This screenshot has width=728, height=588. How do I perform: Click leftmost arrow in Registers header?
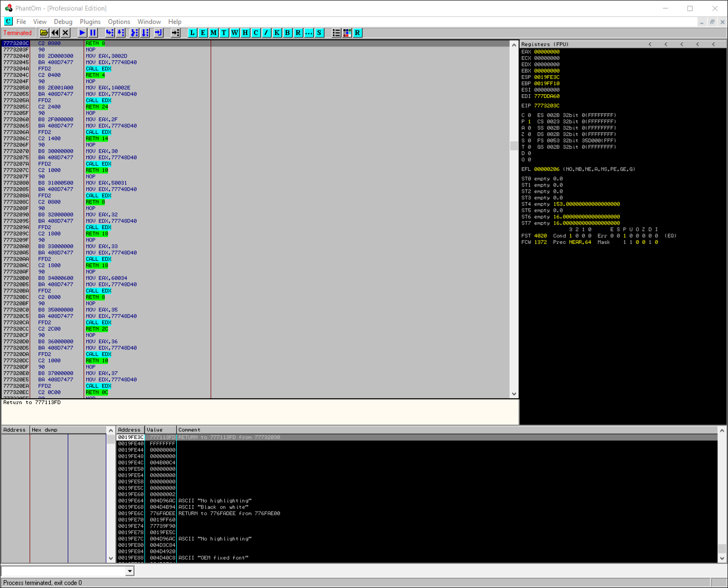650,44
